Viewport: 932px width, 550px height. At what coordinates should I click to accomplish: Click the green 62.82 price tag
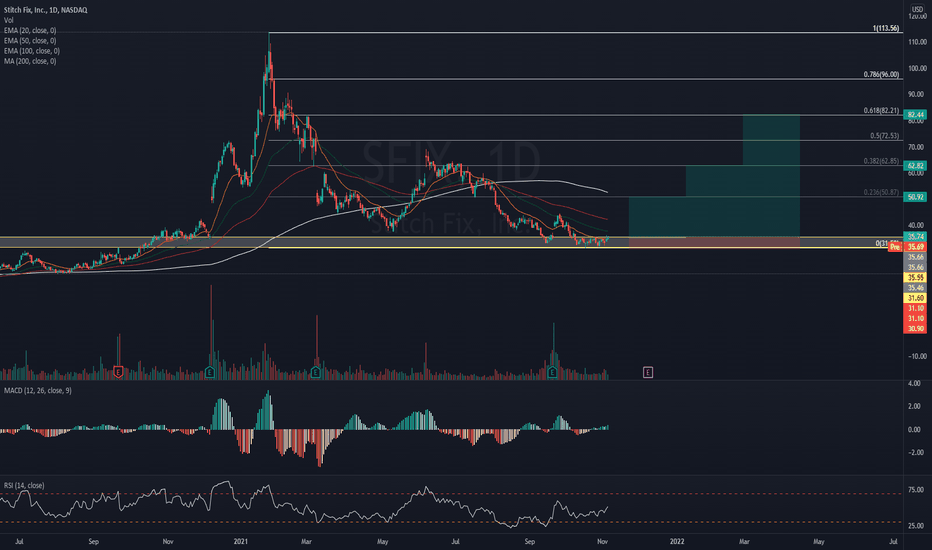915,165
